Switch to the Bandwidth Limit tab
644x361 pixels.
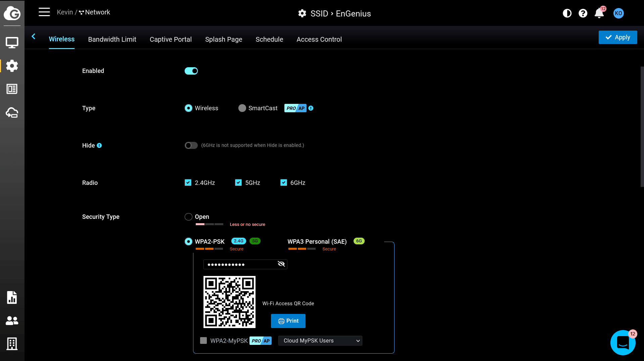[112, 39]
